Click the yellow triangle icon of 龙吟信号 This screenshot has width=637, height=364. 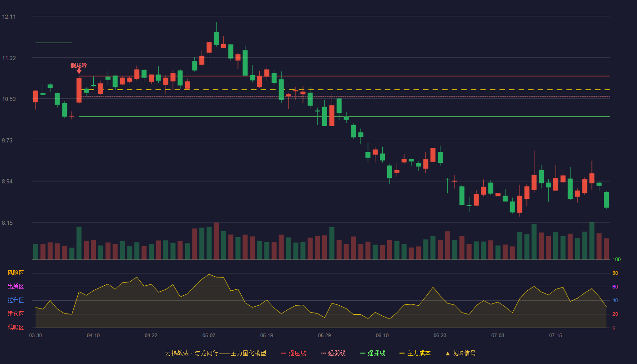click(447, 354)
